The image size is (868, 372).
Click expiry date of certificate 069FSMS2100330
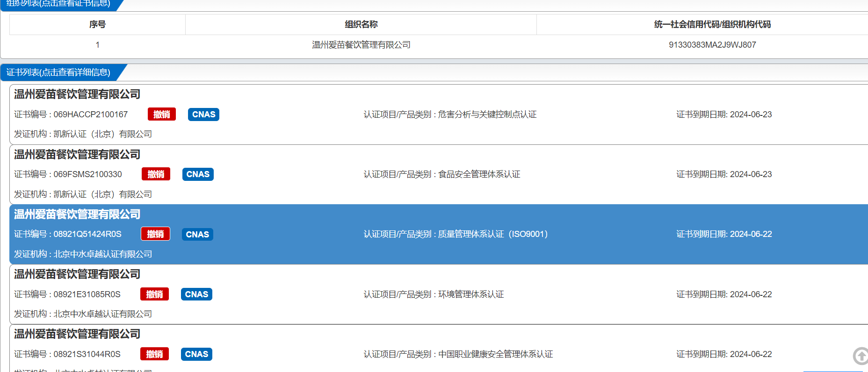coord(751,174)
